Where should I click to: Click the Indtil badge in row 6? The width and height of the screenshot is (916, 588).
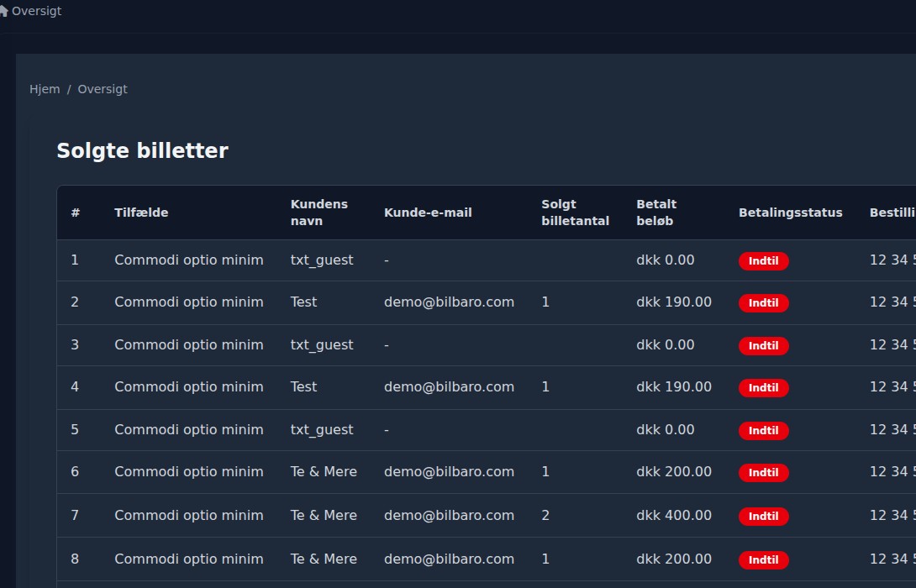[764, 472]
